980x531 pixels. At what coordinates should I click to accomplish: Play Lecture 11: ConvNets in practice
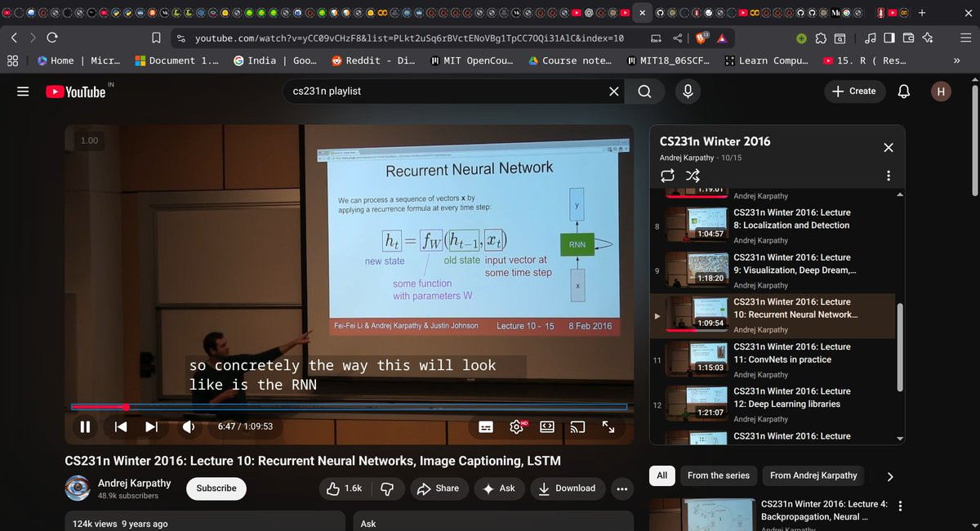click(x=773, y=359)
